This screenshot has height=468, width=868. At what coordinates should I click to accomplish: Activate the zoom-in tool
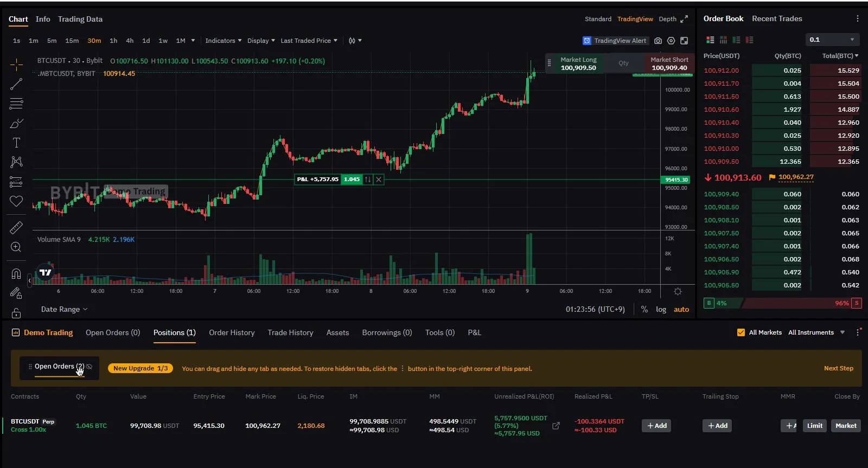pyautogui.click(x=16, y=247)
